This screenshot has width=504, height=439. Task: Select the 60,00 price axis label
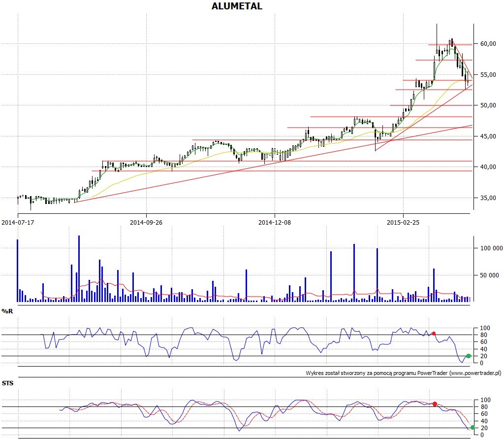point(488,44)
